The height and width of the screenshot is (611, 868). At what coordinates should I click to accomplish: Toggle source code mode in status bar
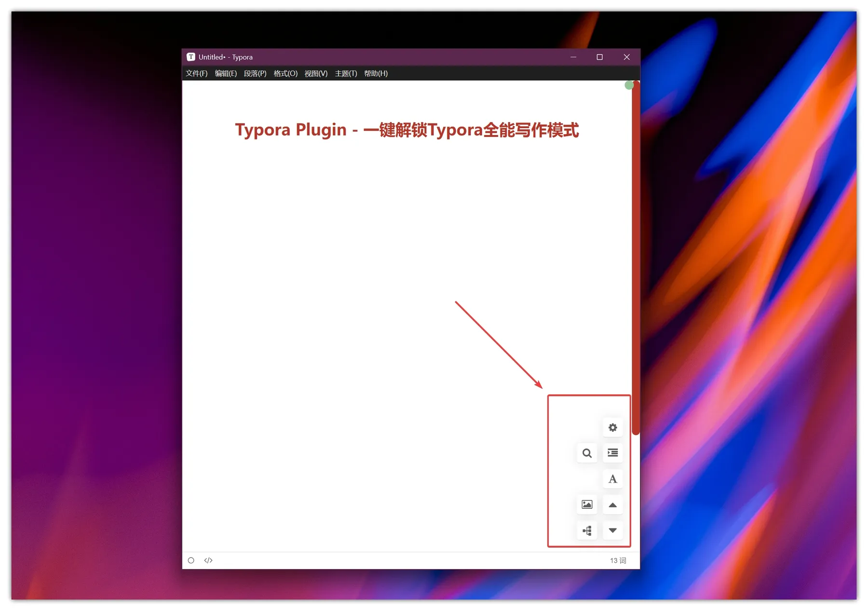coord(208,560)
